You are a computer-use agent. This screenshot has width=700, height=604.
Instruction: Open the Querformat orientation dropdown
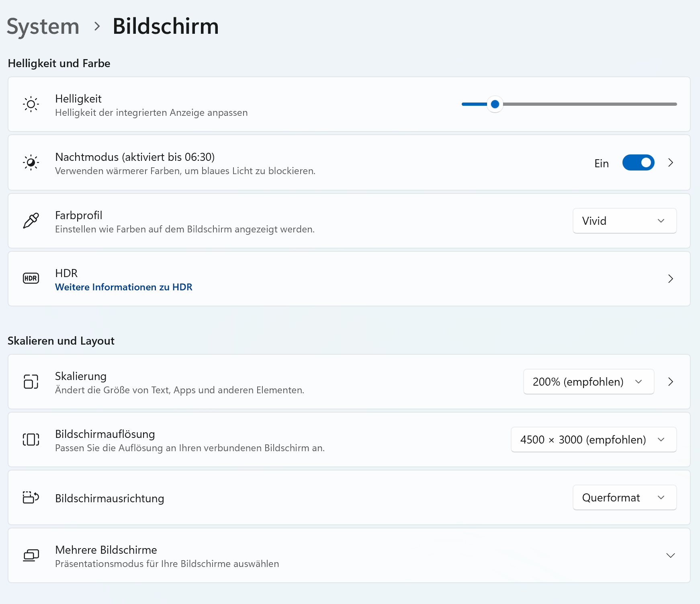624,497
